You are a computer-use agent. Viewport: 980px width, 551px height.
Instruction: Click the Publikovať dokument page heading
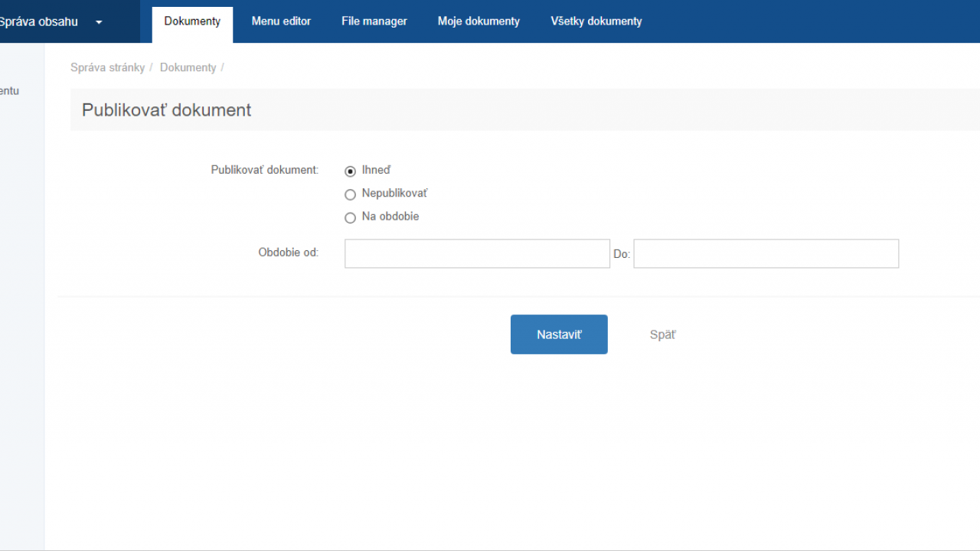[167, 110]
